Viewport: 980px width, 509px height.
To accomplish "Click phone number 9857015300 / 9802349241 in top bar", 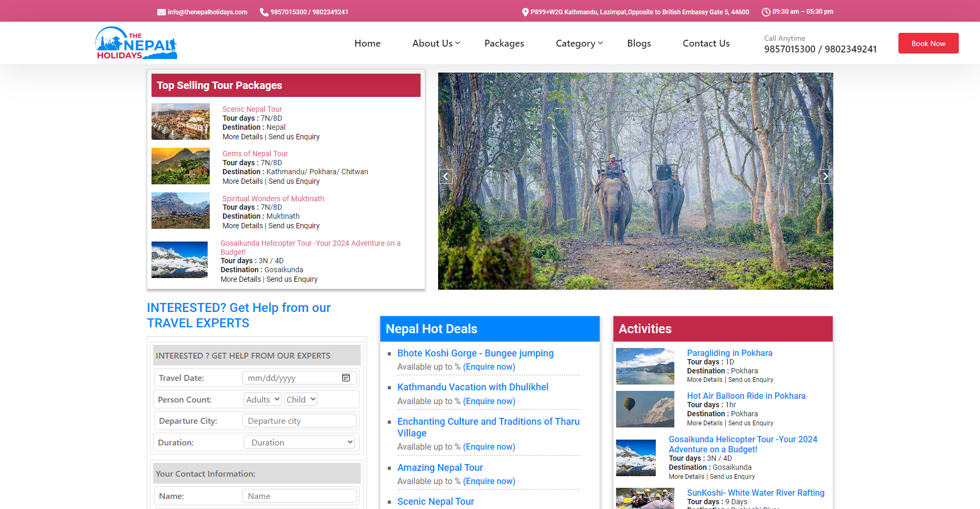I will pyautogui.click(x=309, y=12).
